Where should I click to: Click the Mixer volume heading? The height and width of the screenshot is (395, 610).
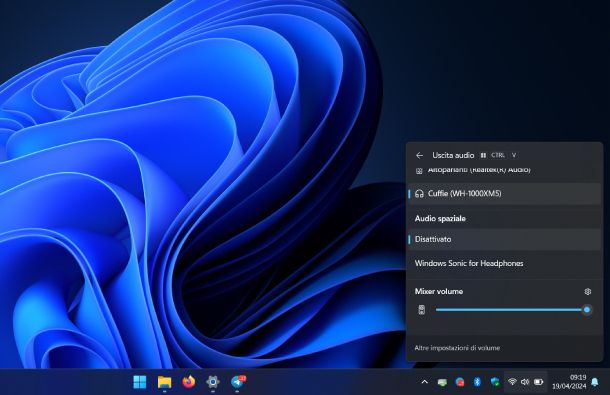coord(439,291)
